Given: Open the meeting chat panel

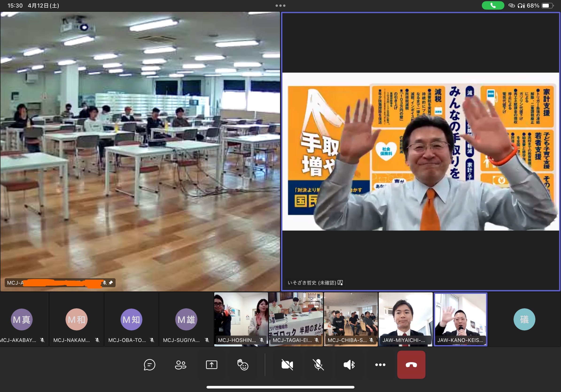Looking at the screenshot, I should point(149,365).
